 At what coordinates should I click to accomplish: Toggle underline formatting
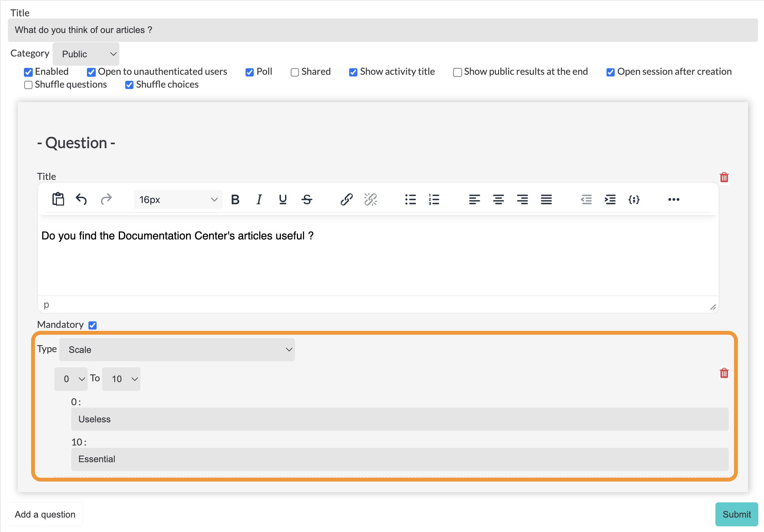tap(283, 199)
